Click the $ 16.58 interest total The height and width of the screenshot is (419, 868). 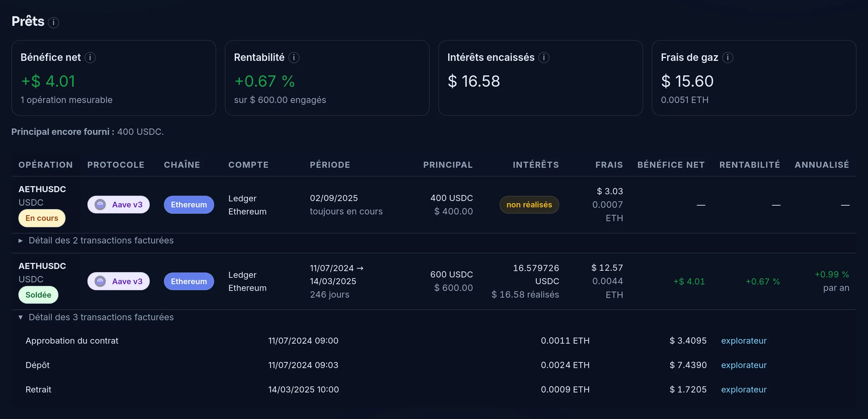[x=474, y=81]
